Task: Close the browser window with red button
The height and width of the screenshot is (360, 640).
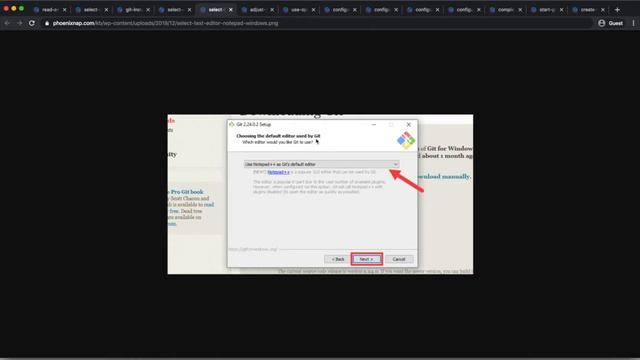Action: coord(6,9)
